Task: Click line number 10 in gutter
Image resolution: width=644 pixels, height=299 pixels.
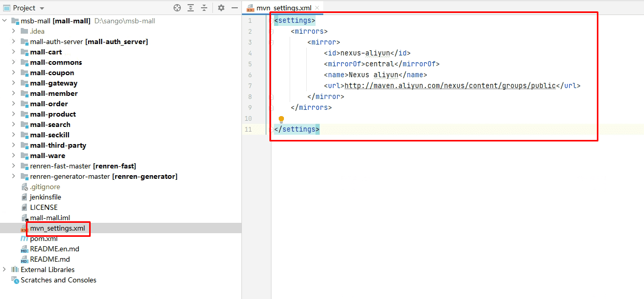Action: point(249,118)
